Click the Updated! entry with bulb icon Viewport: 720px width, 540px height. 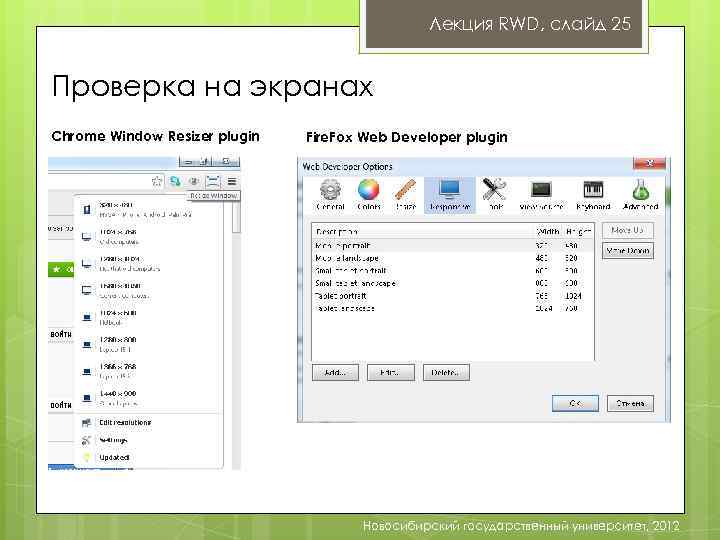(148, 457)
